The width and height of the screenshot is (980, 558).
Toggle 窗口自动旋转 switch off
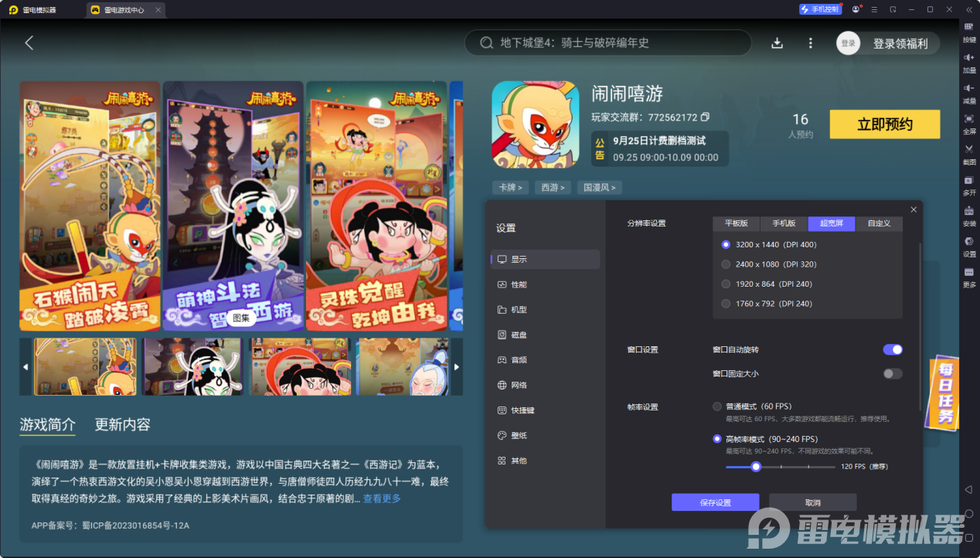click(x=893, y=349)
